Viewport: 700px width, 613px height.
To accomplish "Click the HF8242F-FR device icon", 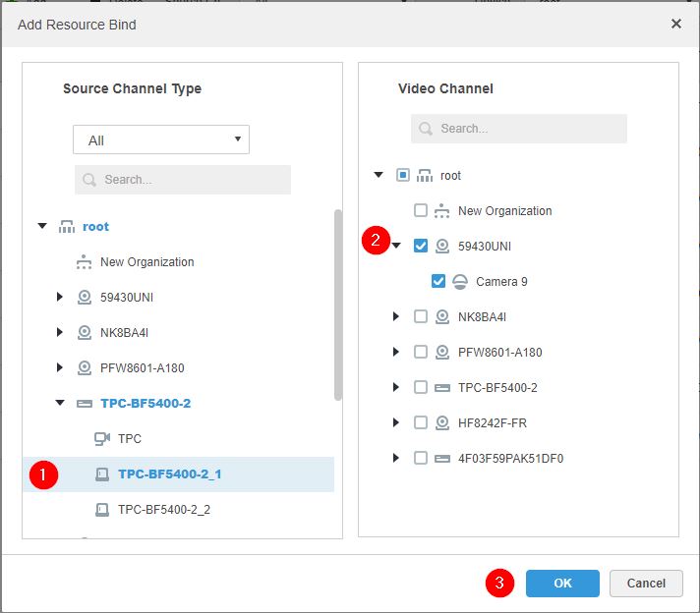I will 442,423.
